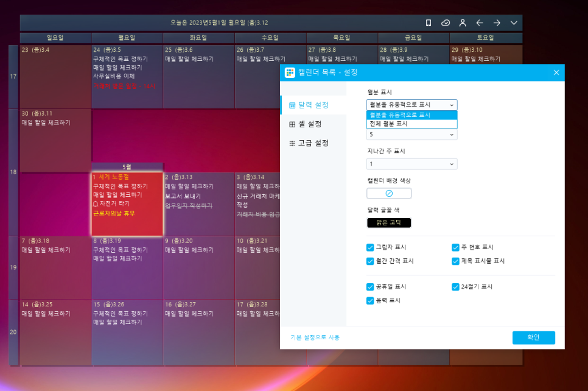The height and width of the screenshot is (391, 588).
Task: Toggle 음력 표시 checkbox
Action: pos(370,301)
